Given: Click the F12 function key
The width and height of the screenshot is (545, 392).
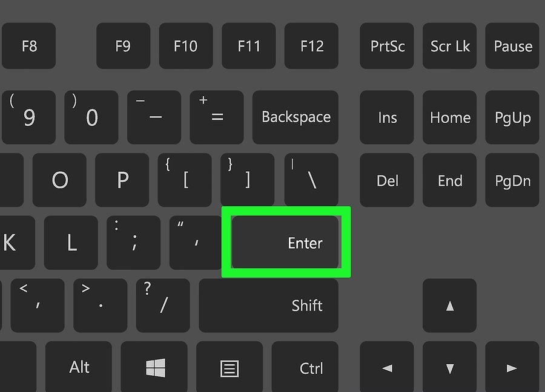Looking at the screenshot, I should pos(311,46).
